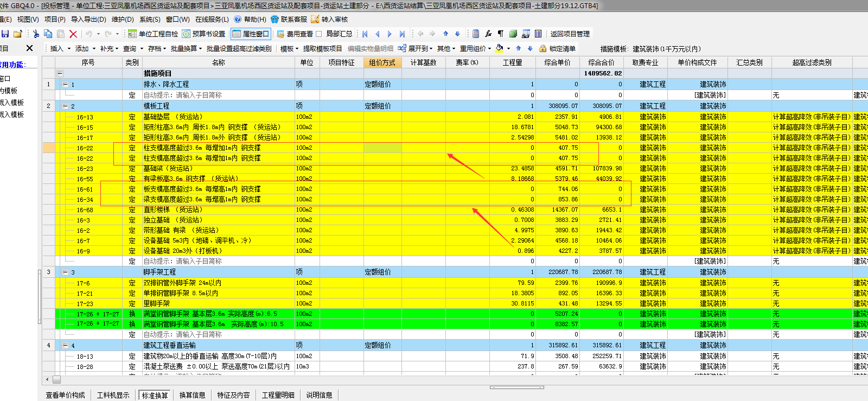Screen dimensions: 868x401
Task: Open the 项目(P) menu
Action: point(55,19)
